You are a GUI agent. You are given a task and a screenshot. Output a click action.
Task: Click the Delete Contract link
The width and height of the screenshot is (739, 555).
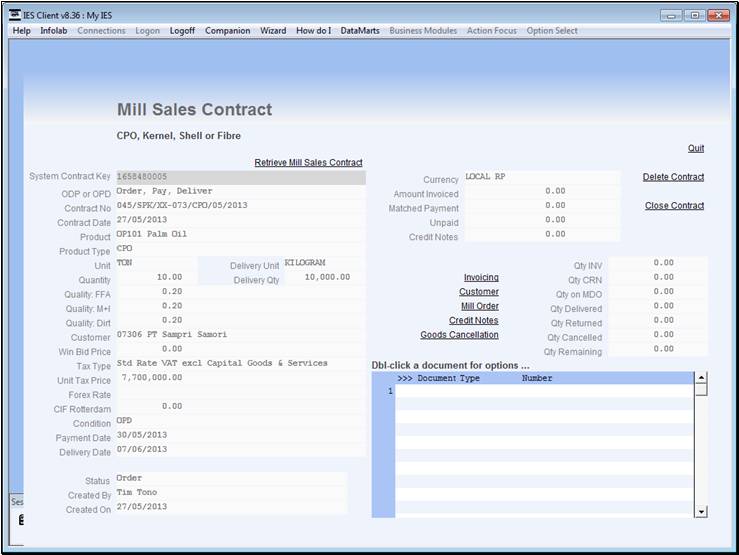click(x=673, y=177)
